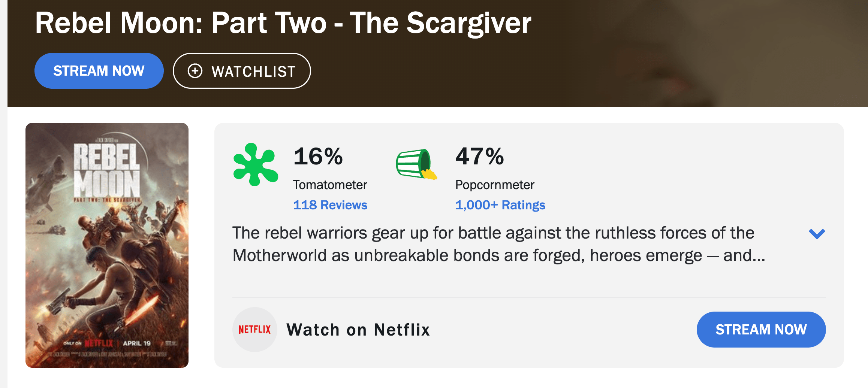Viewport: 868px width, 388px height.
Task: Click the plus icon inside Watchlist button
Action: (x=195, y=71)
